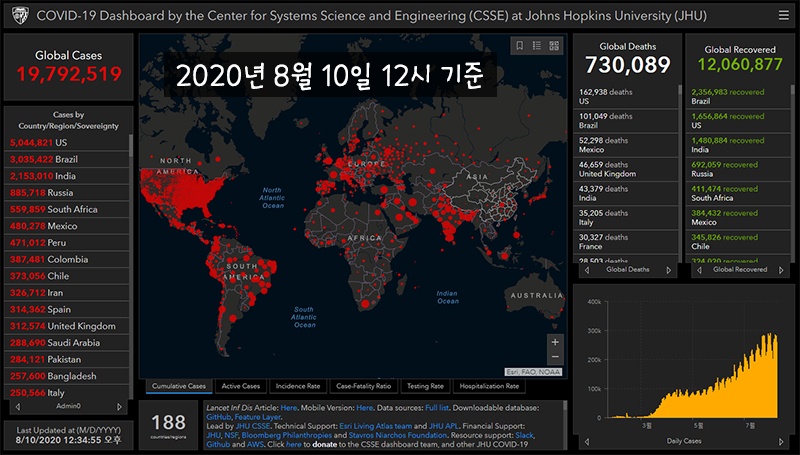Click '692,059 recovered Russia' entry
The image size is (800, 455).
point(738,169)
